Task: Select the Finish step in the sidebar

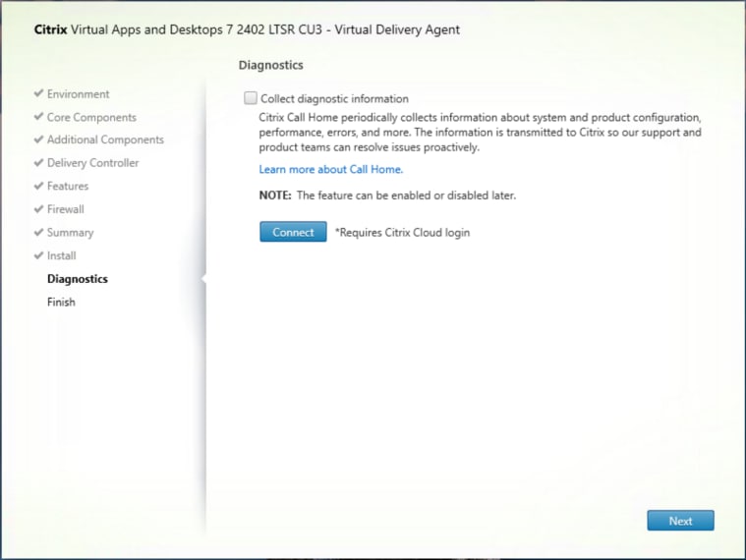Action: (x=61, y=303)
